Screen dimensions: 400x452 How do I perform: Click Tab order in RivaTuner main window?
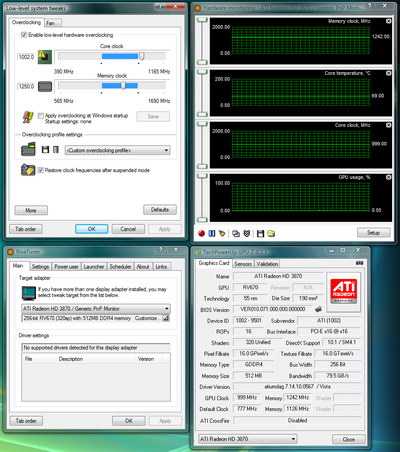[x=26, y=421]
